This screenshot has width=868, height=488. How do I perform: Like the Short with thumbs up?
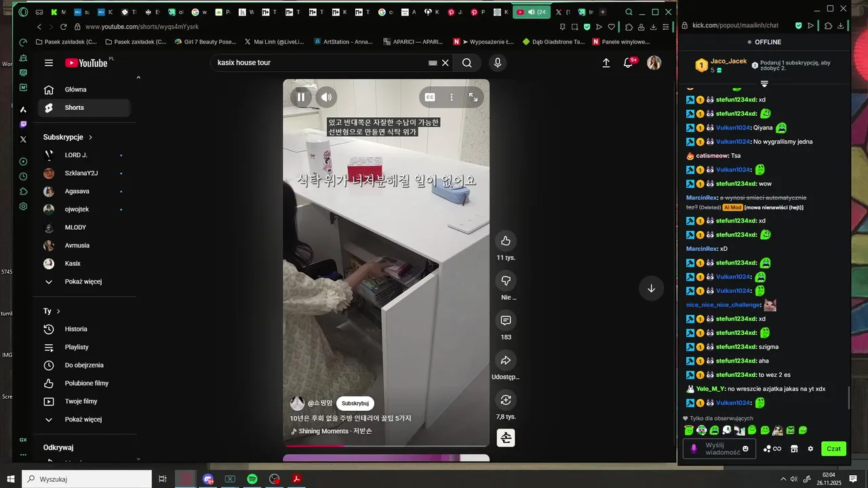(x=506, y=241)
